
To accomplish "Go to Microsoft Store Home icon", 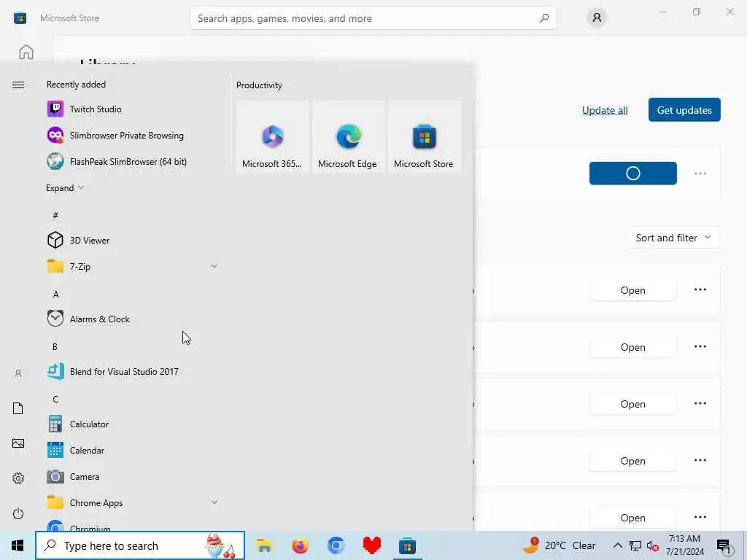I will [x=26, y=52].
